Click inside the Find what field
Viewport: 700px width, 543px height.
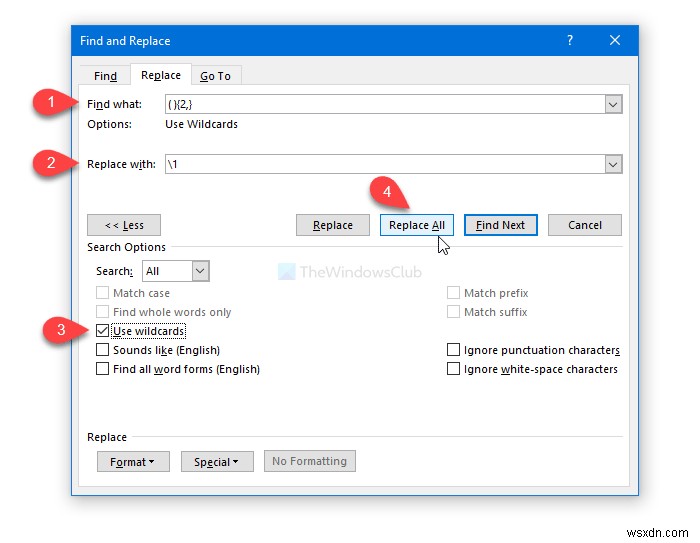tap(385, 104)
